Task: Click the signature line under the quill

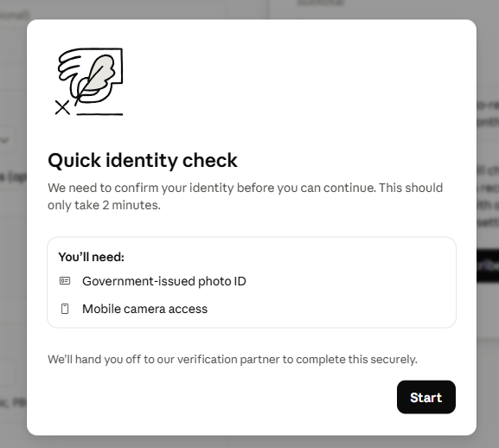Action: (99, 114)
